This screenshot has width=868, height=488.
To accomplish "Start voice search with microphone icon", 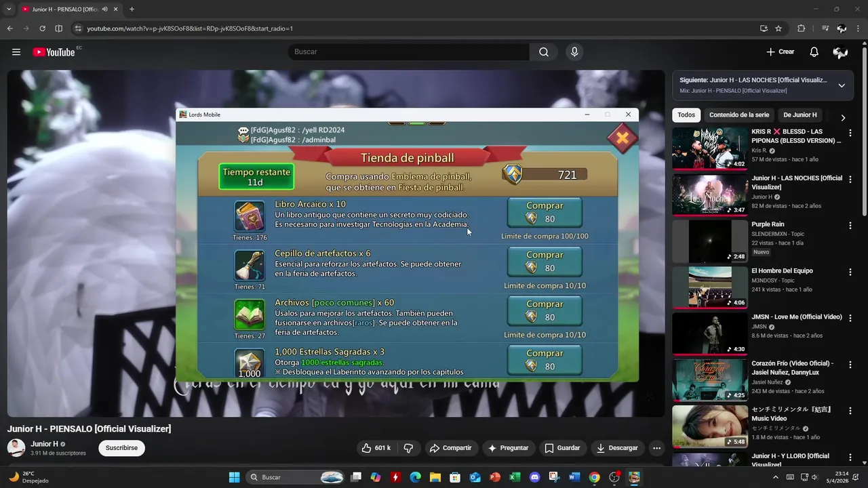I will click(x=574, y=52).
